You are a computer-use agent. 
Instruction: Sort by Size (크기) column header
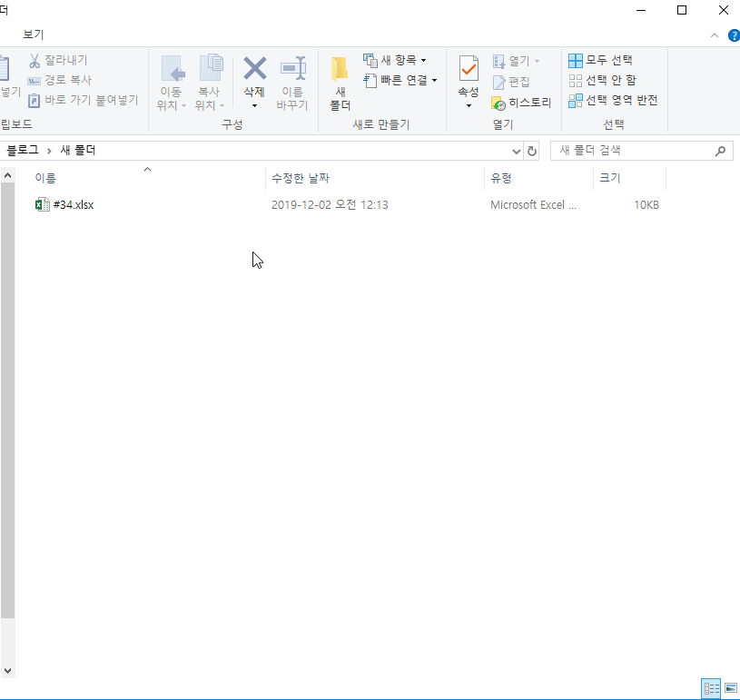pyautogui.click(x=610, y=178)
